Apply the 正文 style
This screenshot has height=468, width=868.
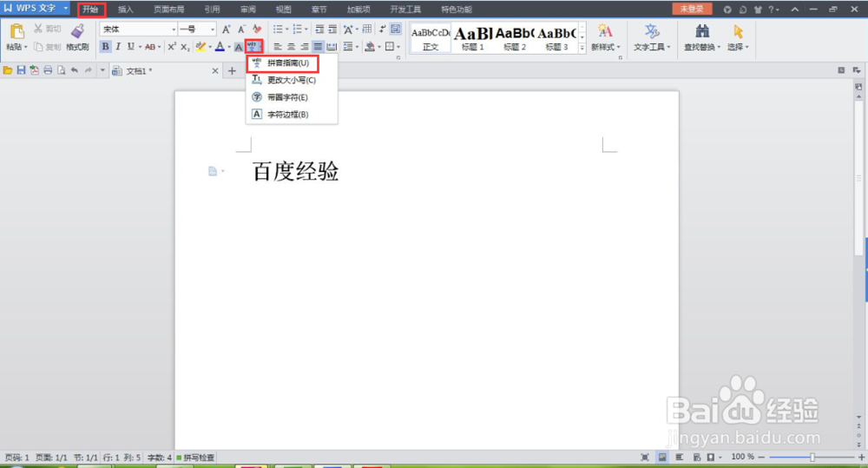[x=431, y=37]
